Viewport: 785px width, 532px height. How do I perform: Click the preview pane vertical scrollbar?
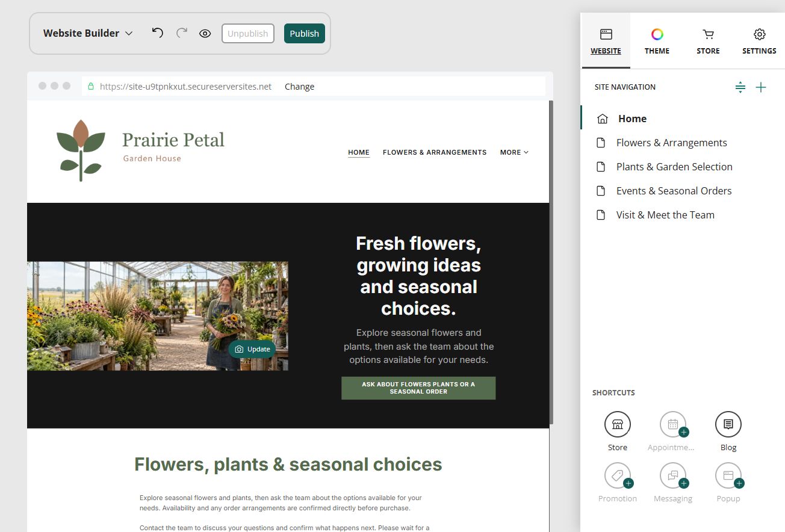551,262
